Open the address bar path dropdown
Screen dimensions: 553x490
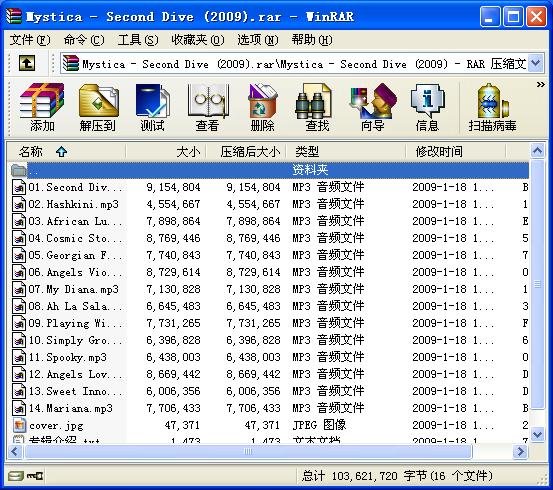[x=535, y=63]
